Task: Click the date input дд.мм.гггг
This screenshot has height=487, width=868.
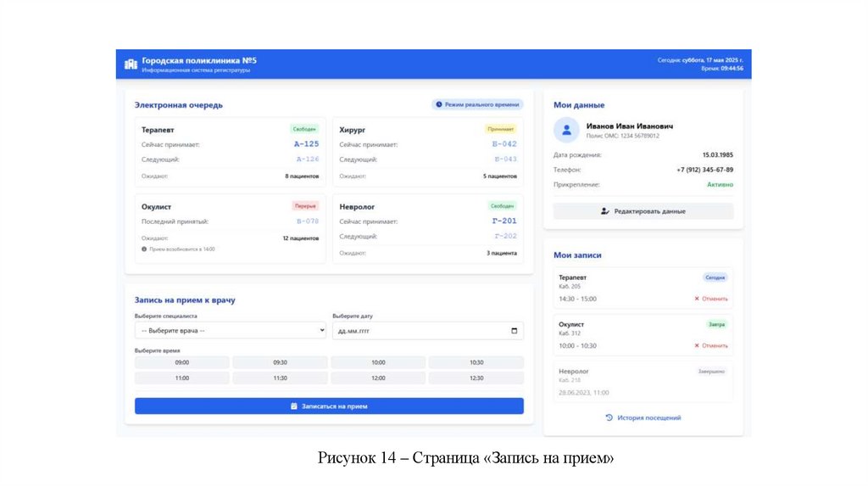Action: pyautogui.click(x=428, y=331)
